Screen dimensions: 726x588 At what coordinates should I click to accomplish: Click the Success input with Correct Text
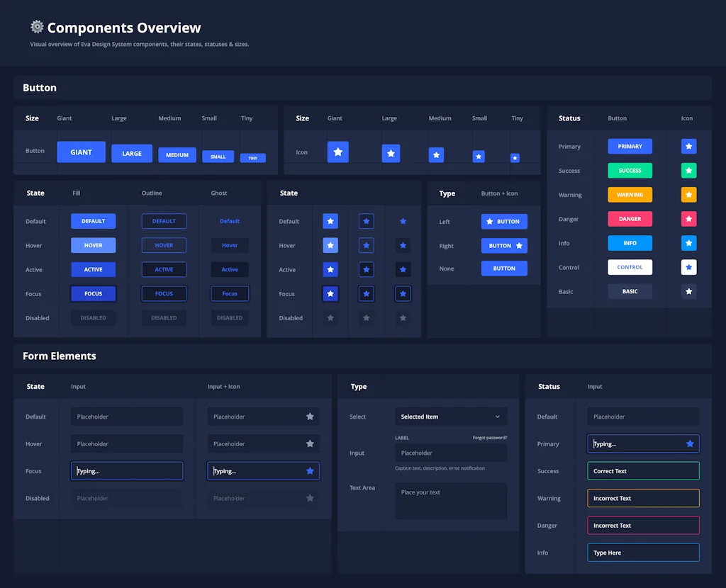click(643, 471)
